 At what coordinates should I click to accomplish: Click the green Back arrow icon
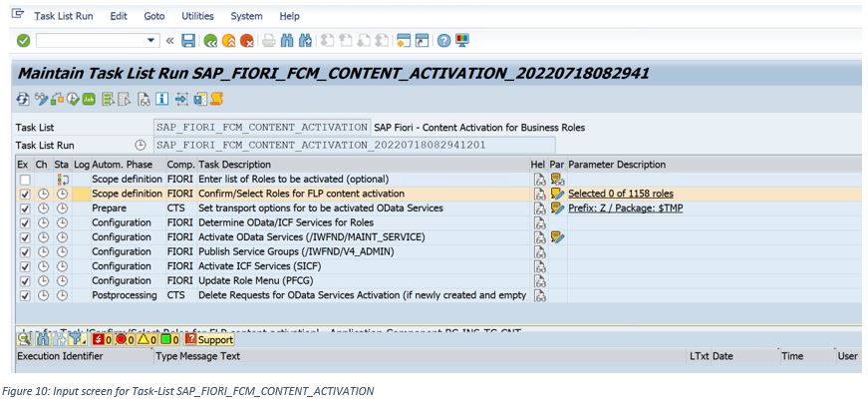pyautogui.click(x=210, y=41)
